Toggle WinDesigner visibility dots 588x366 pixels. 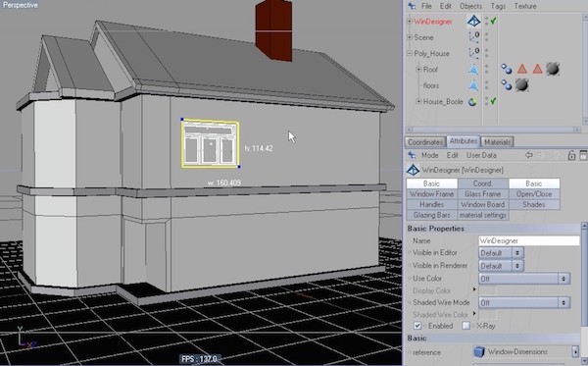486,21
